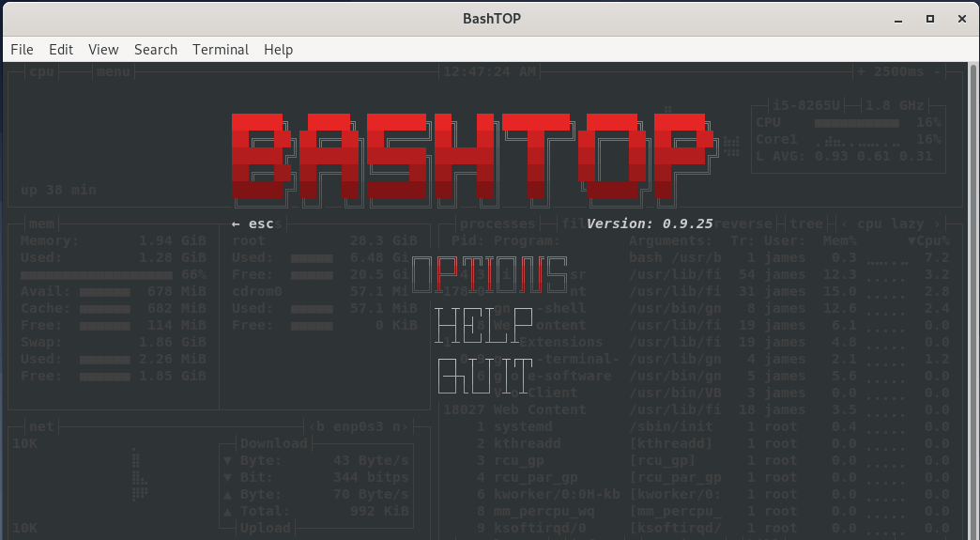The image size is (980, 540).
Task: Click the Avail: 678 MiB line
Action: [114, 291]
